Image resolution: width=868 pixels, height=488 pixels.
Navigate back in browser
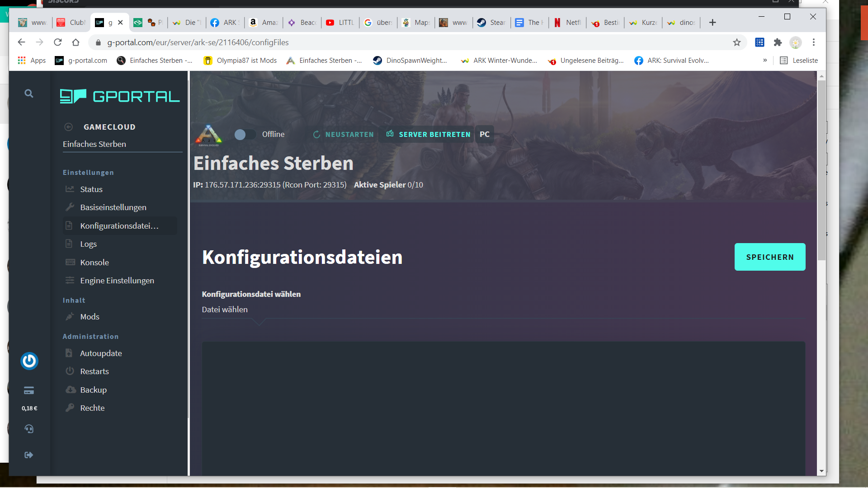21,42
